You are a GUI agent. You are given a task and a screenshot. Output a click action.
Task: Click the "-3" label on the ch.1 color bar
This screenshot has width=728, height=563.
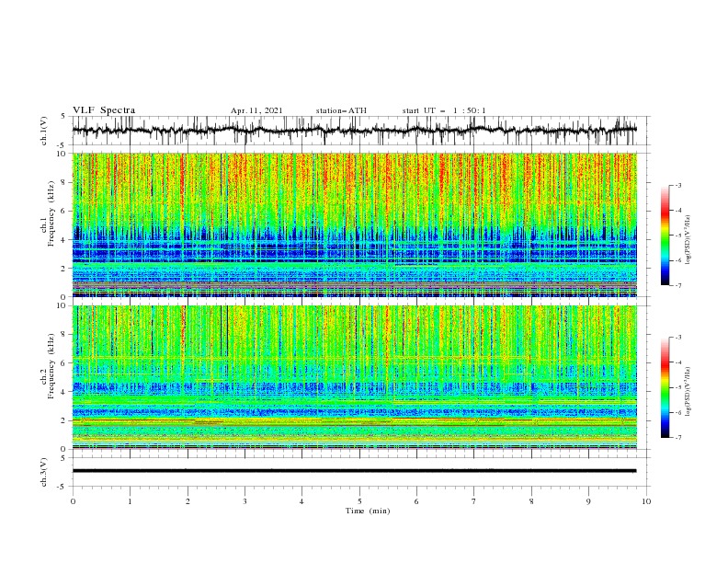(x=677, y=185)
